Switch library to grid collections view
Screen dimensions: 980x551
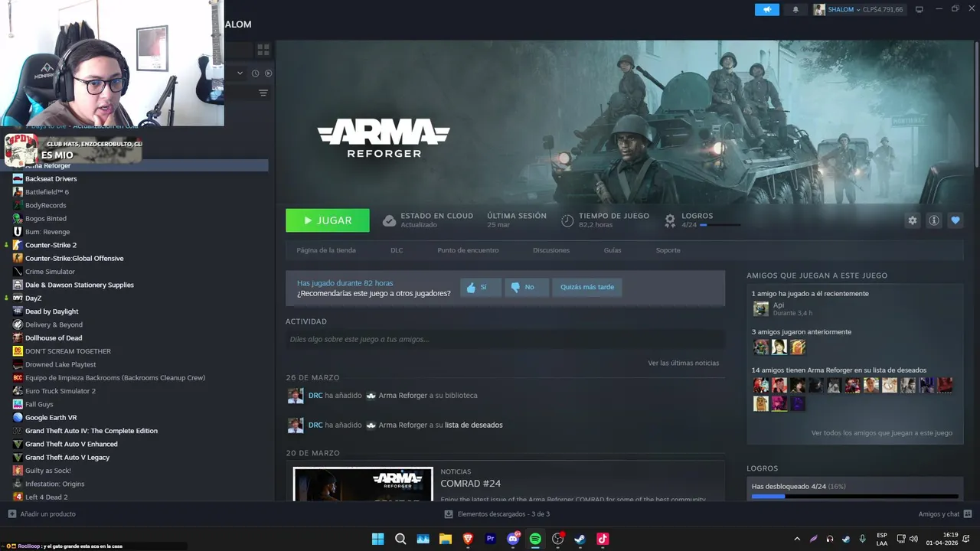click(263, 50)
